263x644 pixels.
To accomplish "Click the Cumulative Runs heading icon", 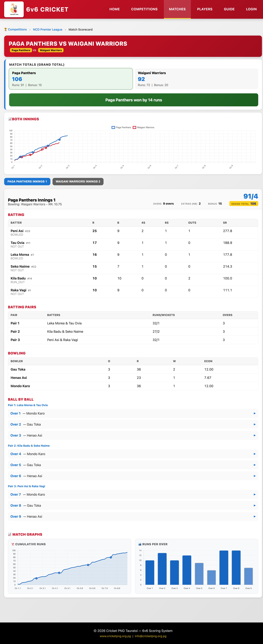I will (13, 544).
